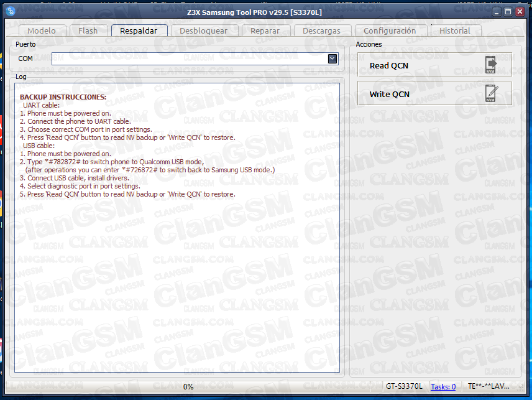
Task: Switch to the Flash tab
Action: (x=88, y=30)
